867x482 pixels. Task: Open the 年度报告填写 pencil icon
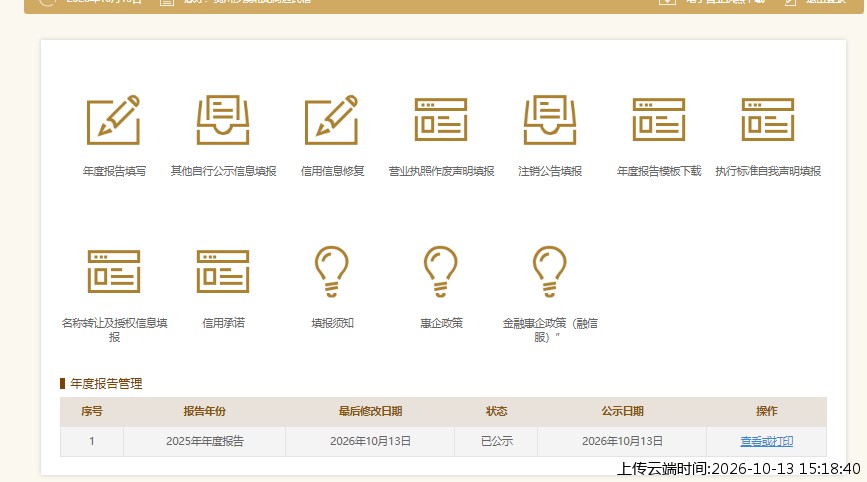pos(113,120)
